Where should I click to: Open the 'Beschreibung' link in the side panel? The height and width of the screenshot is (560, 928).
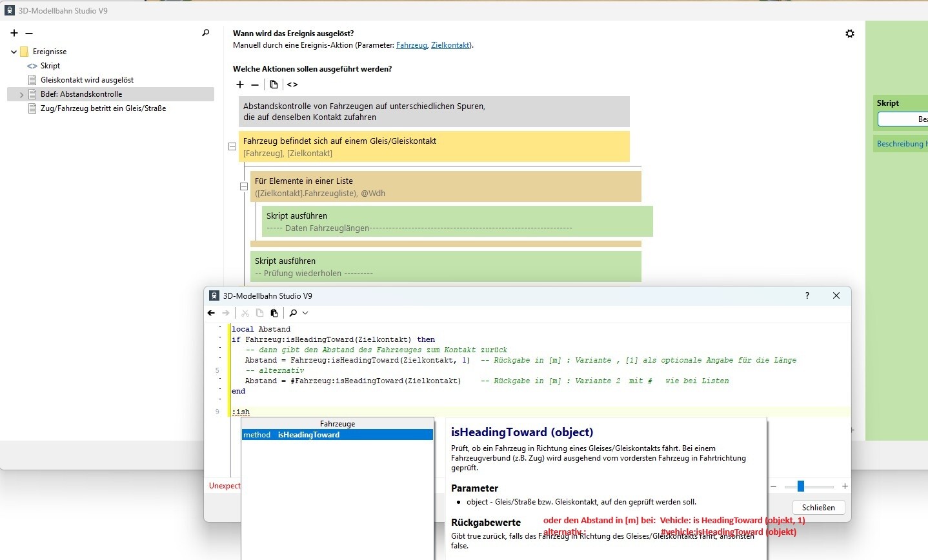point(902,144)
